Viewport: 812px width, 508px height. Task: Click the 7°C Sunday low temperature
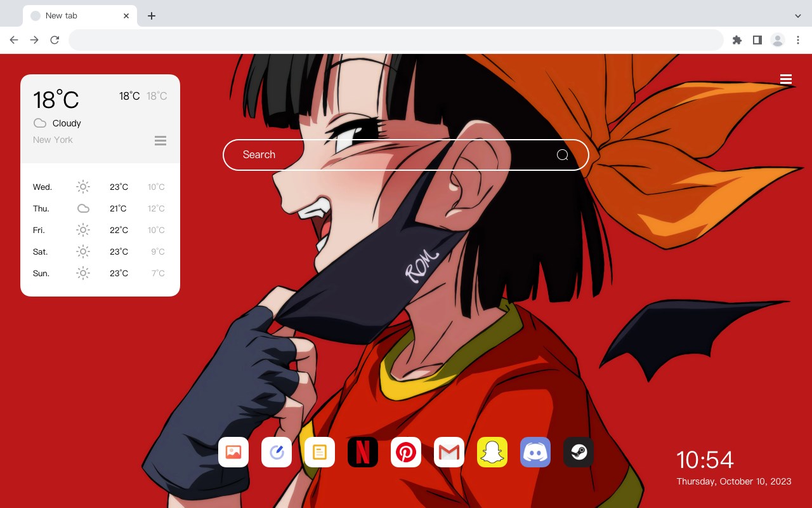158,273
